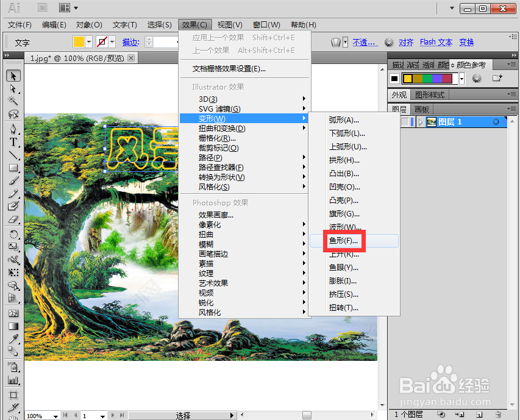Select the Paintbrush tool
Image resolution: width=520 pixels, height=420 pixels.
click(13, 180)
